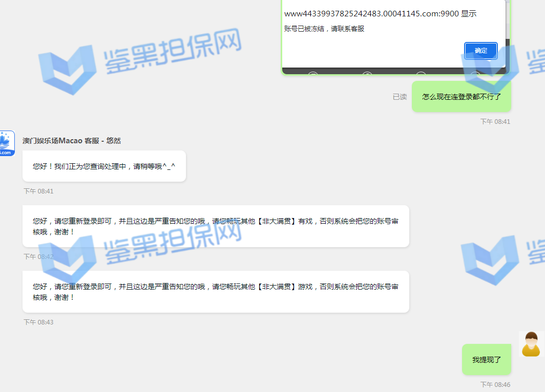Click the 已读 read status label

click(x=400, y=97)
